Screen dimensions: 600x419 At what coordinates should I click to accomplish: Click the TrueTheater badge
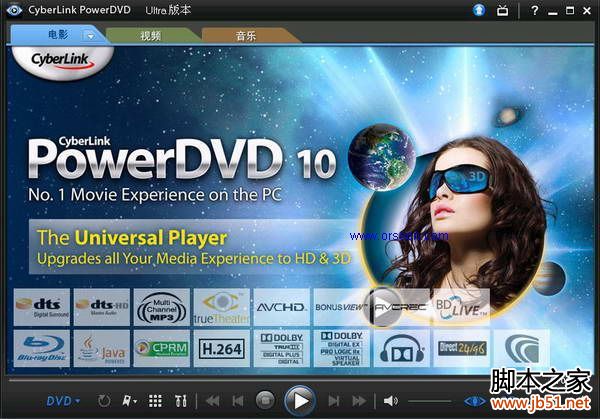(222, 307)
